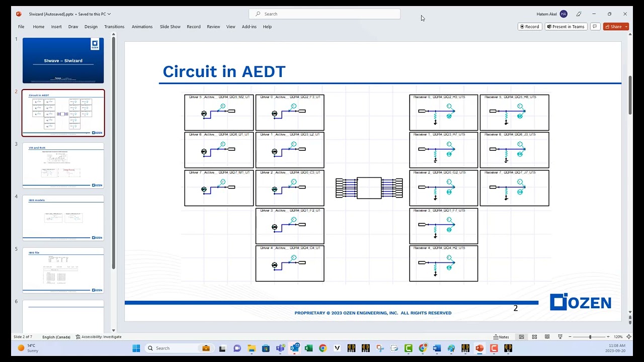Click the Search box in title bar
Screen dimensions: 644x362
(x=325, y=14)
